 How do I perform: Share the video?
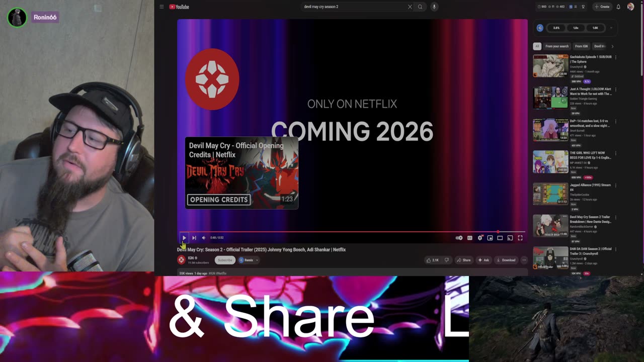[x=463, y=260]
